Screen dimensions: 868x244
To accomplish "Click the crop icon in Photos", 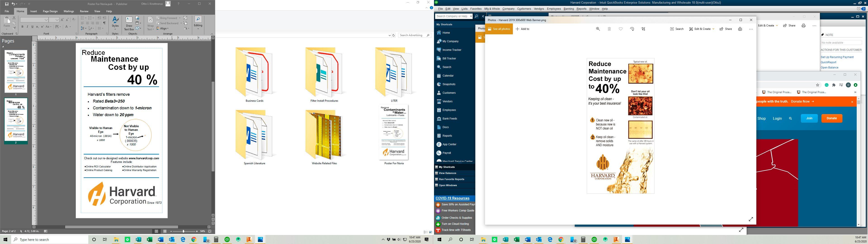I will pos(643,29).
